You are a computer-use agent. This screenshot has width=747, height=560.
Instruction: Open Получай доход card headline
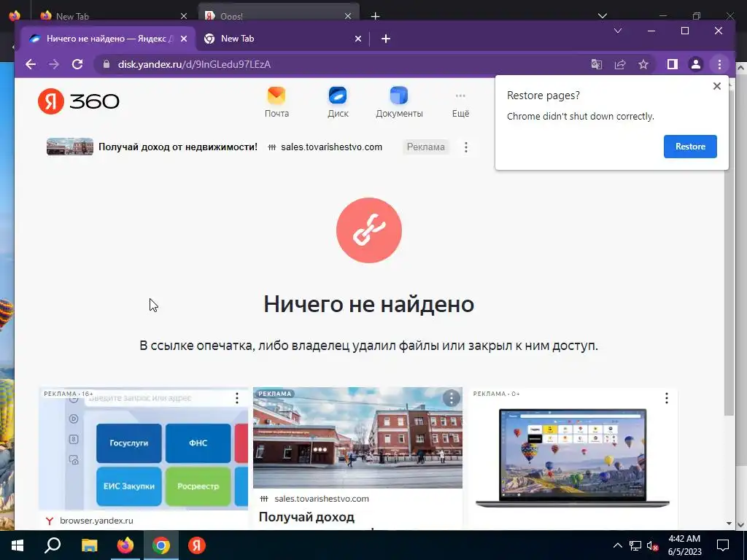click(x=306, y=517)
